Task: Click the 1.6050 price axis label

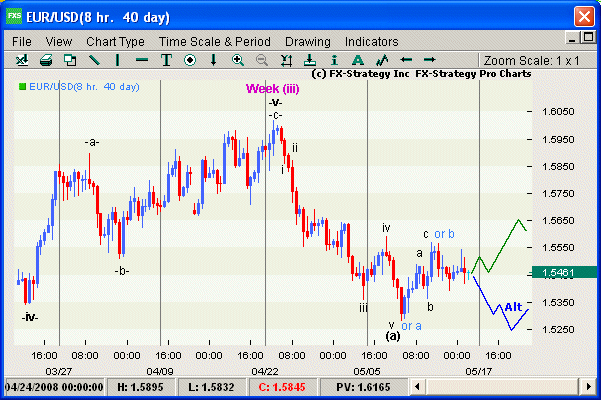Action: pos(558,111)
